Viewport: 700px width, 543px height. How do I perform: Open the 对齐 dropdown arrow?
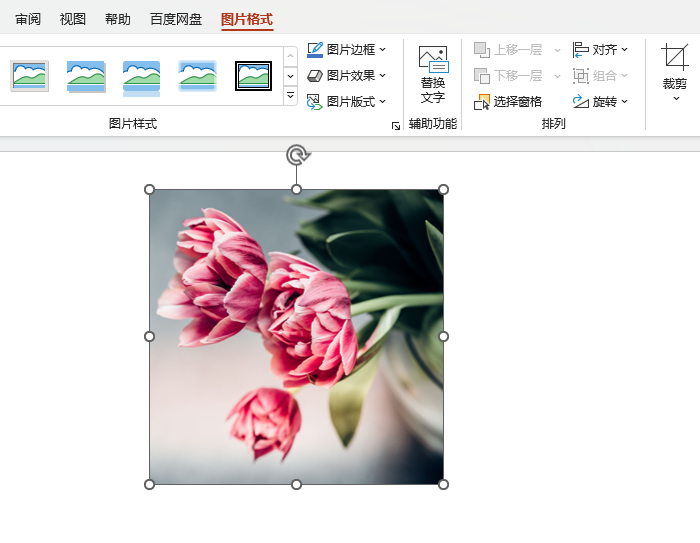625,50
